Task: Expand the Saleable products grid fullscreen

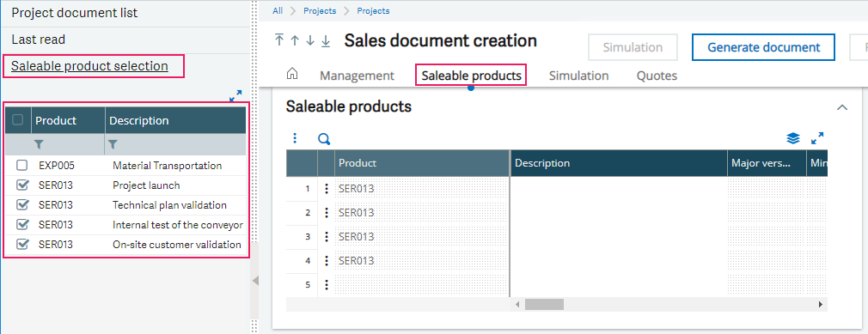Action: 817,138
